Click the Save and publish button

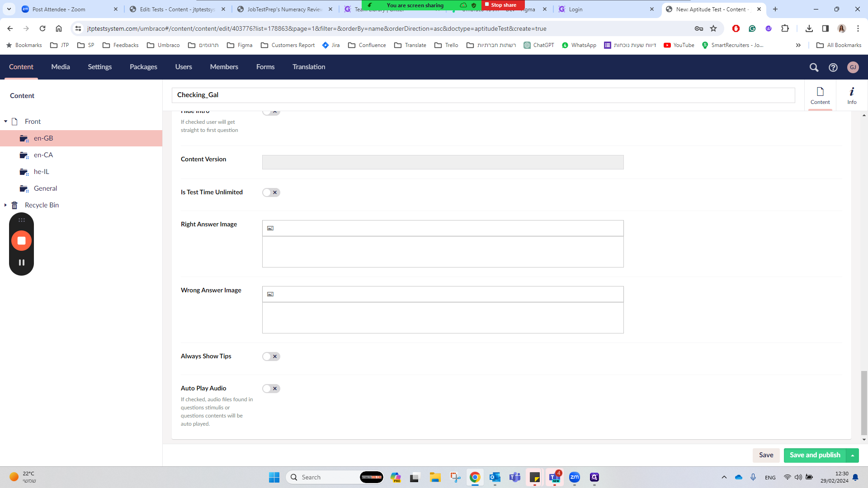point(815,455)
